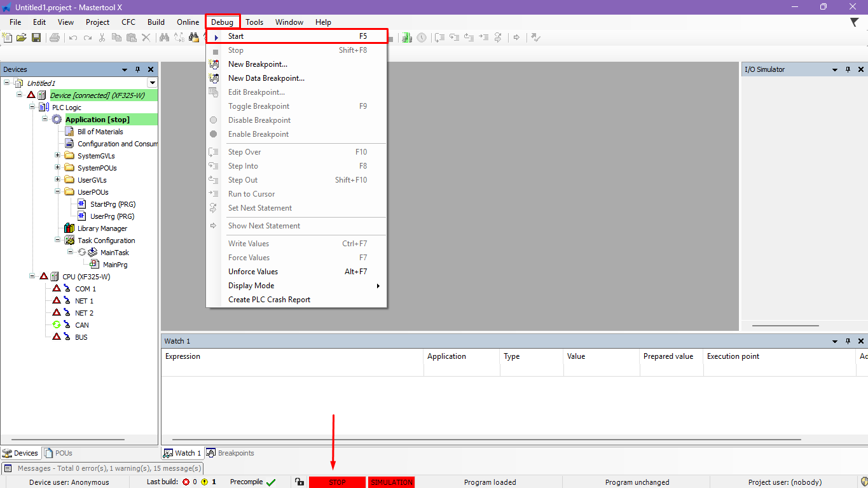
Task: Open the Untitled1 project dropdown arrow
Action: (152, 83)
